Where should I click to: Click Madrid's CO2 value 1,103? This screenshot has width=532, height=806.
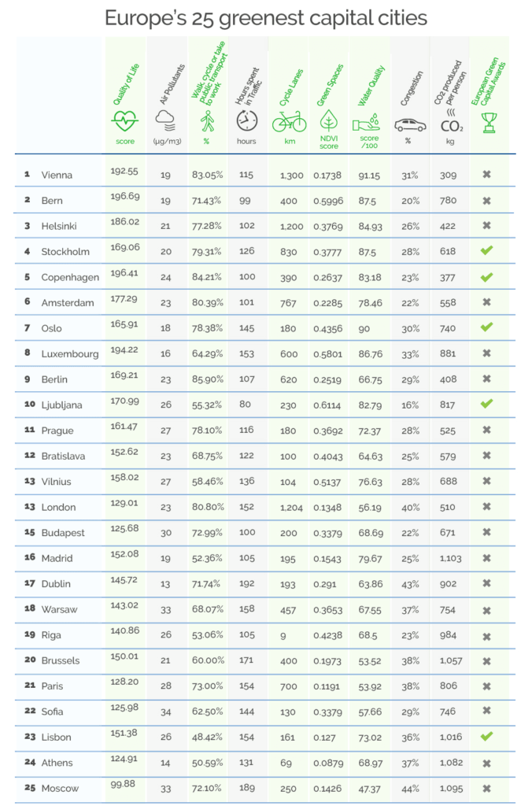pyautogui.click(x=451, y=558)
